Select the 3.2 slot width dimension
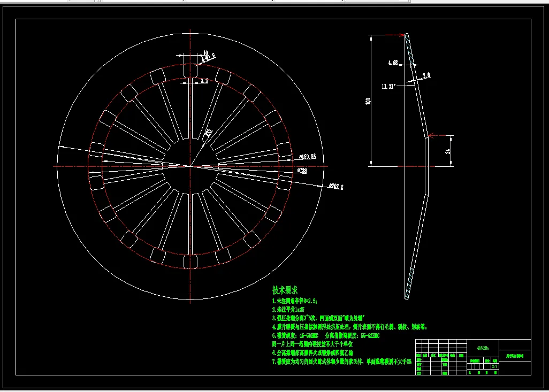 pyautogui.click(x=204, y=81)
